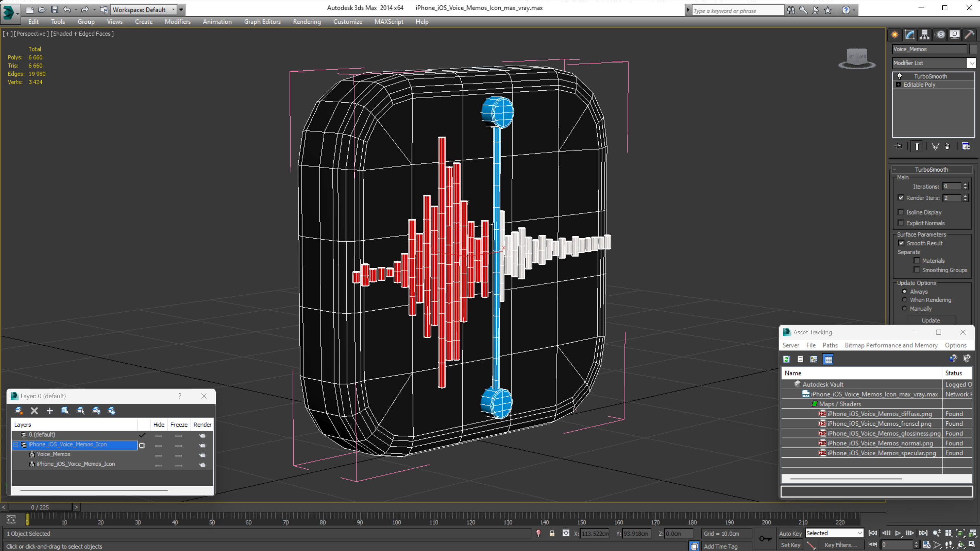Click the Play Animation button
Screen dimensions: 980x551
click(898, 533)
